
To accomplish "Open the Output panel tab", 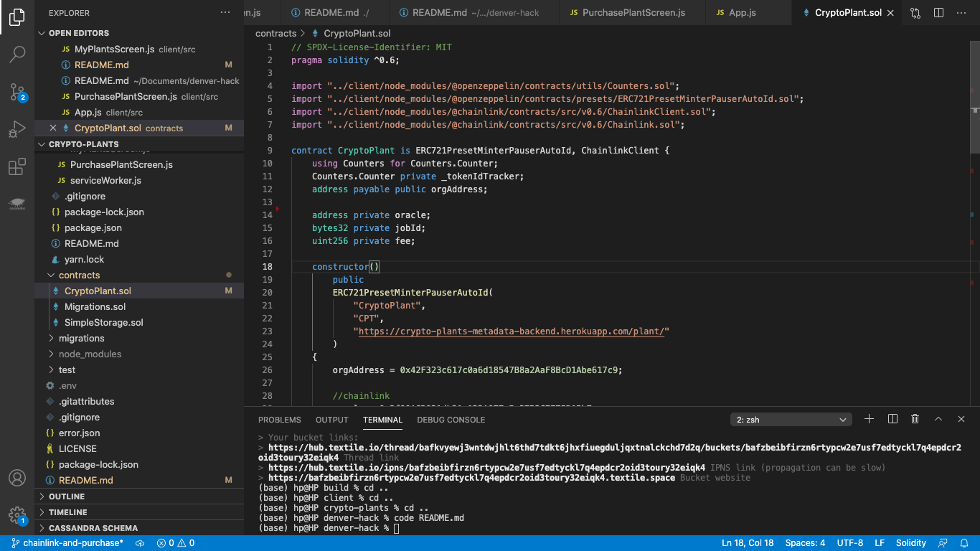I will pyautogui.click(x=332, y=420).
